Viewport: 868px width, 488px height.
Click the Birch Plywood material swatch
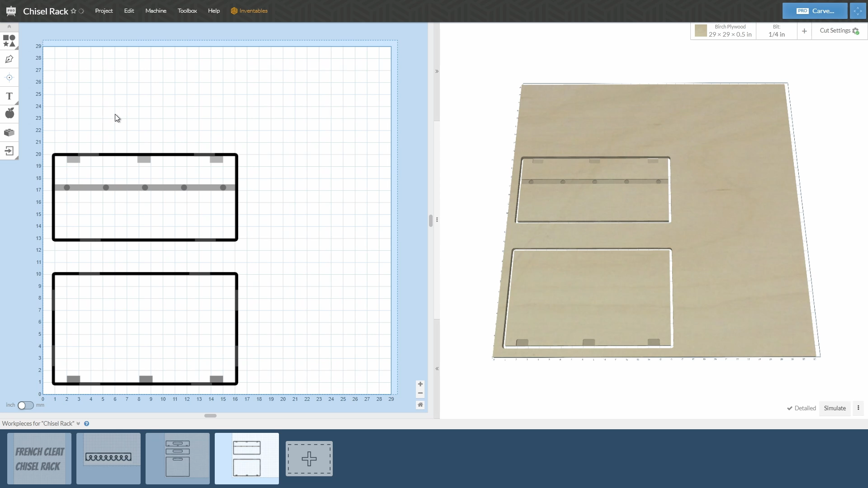click(x=701, y=31)
